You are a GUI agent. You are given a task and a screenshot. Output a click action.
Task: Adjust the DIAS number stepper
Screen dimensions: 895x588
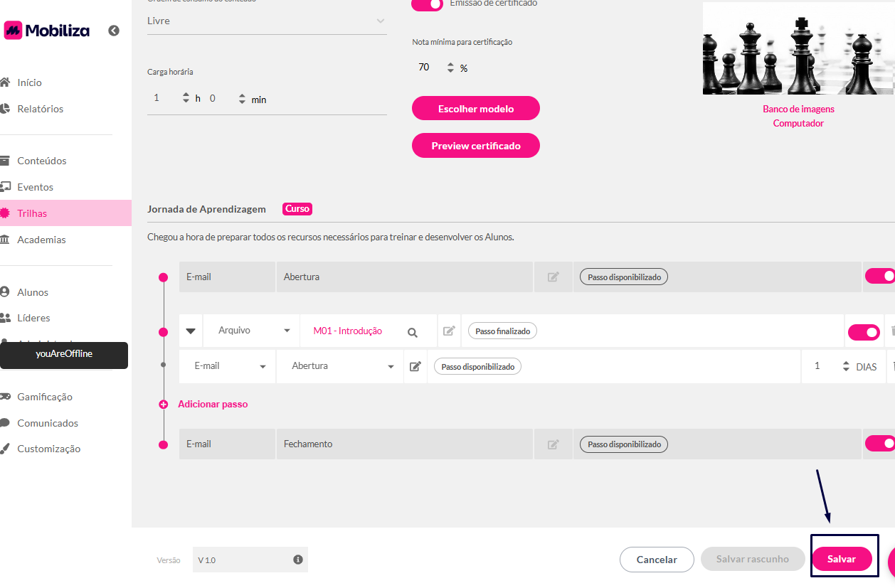[846, 366]
